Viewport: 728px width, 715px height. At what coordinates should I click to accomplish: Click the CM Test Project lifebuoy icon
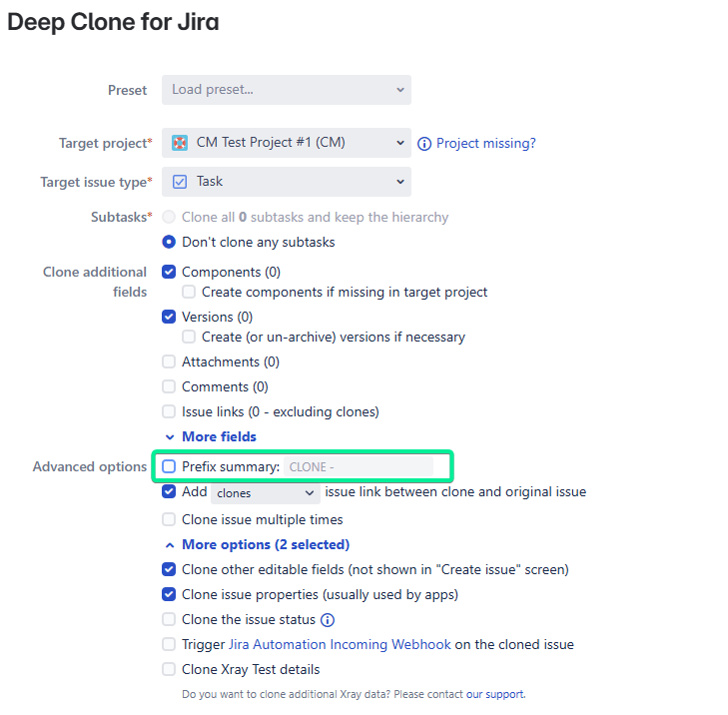pos(179,143)
